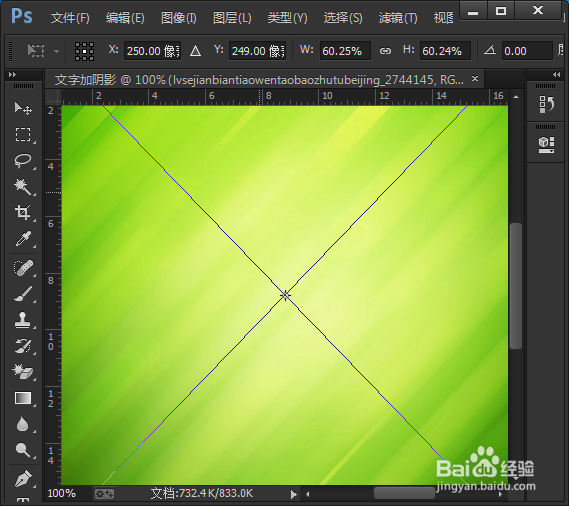Collapse the right panel dock double-arrow
The height and width of the screenshot is (506, 569).
[556, 74]
